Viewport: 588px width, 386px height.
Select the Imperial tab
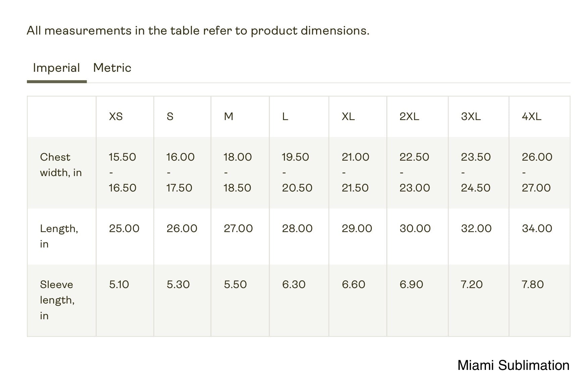click(x=56, y=68)
